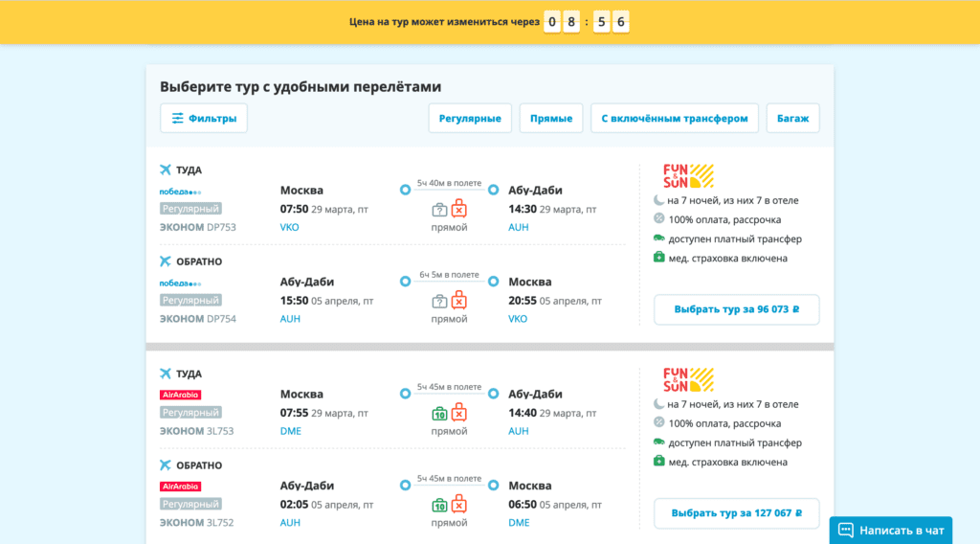This screenshot has width=980, height=544.
Task: Toggle the Багаж filter chip
Action: tap(792, 118)
